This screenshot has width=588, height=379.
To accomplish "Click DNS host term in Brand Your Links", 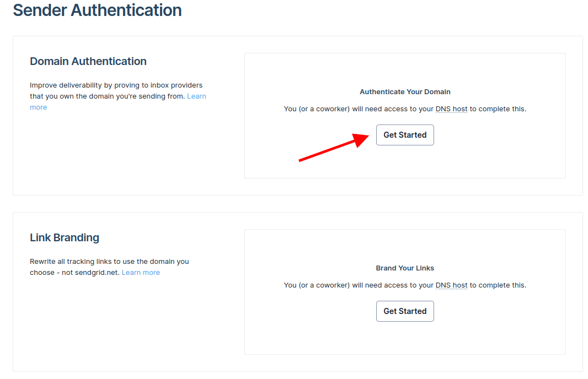I will pyautogui.click(x=451, y=285).
